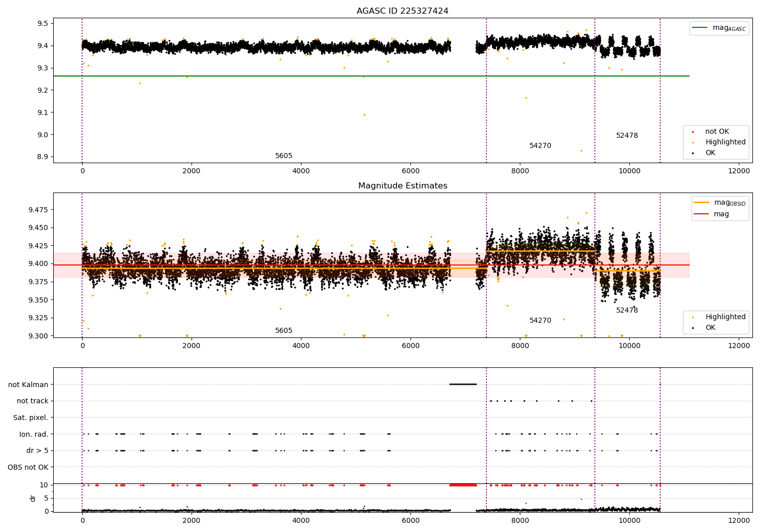Click the 'AGASC ID 225327424' plot title
The height and width of the screenshot is (532, 760).
[402, 11]
